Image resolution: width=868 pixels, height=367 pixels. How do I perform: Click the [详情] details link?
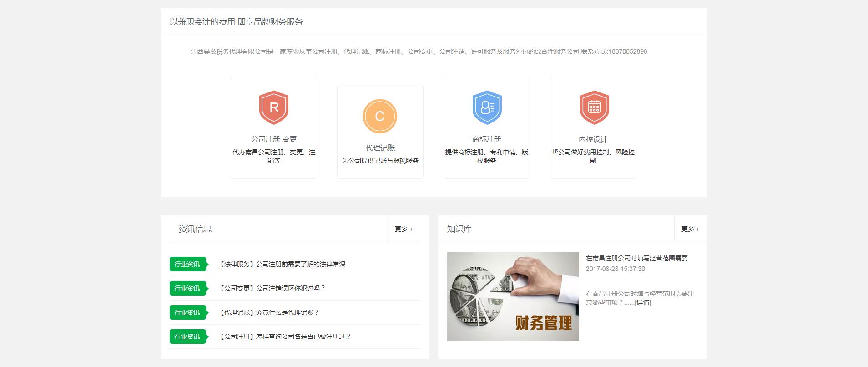(x=643, y=302)
